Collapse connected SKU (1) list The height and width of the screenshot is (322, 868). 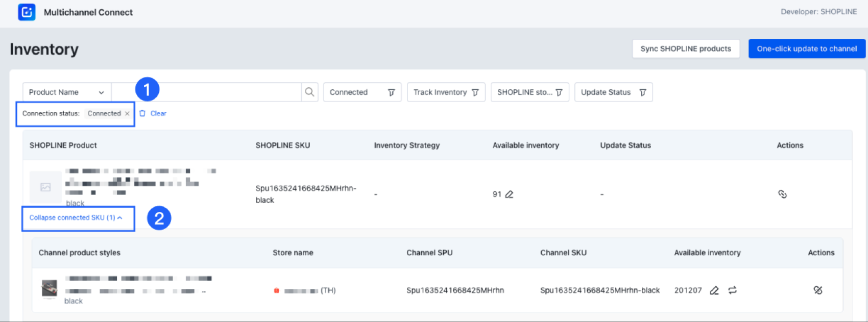[76, 218]
